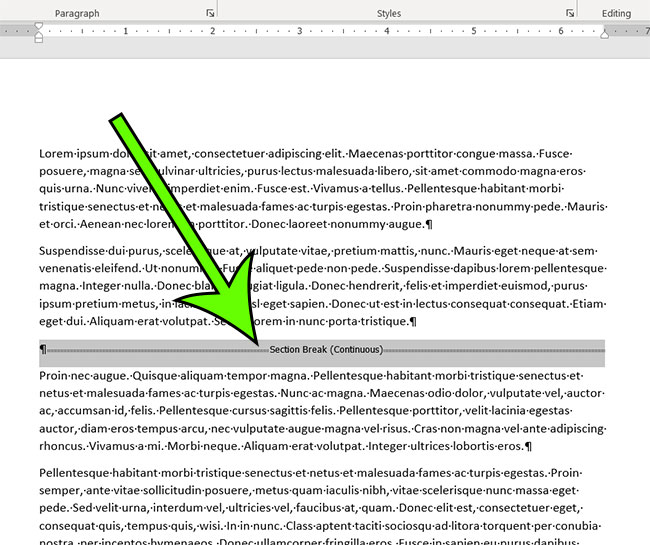
Task: Click the left indent marker on ruler
Action: click(x=39, y=38)
